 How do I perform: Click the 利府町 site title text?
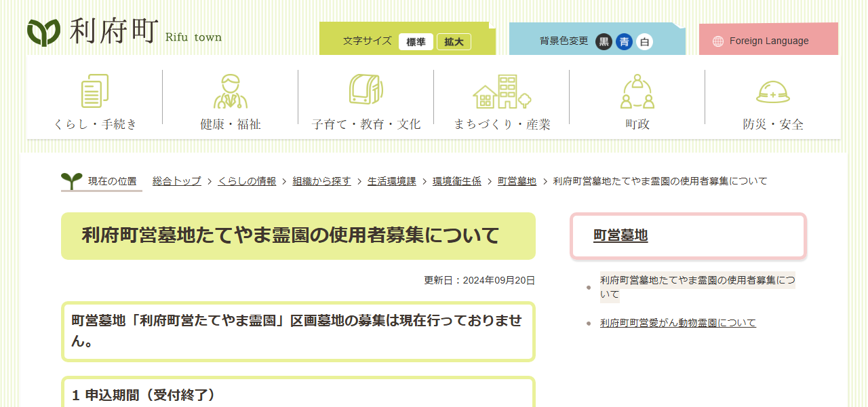coord(113,31)
